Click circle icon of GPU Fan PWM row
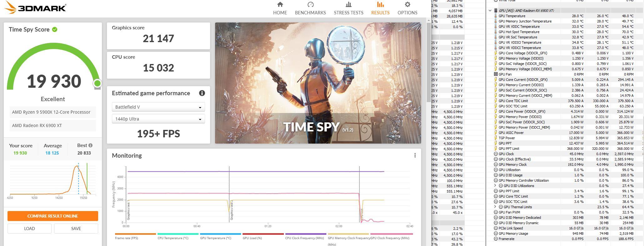This screenshot has height=246, width=644. [x=496, y=212]
